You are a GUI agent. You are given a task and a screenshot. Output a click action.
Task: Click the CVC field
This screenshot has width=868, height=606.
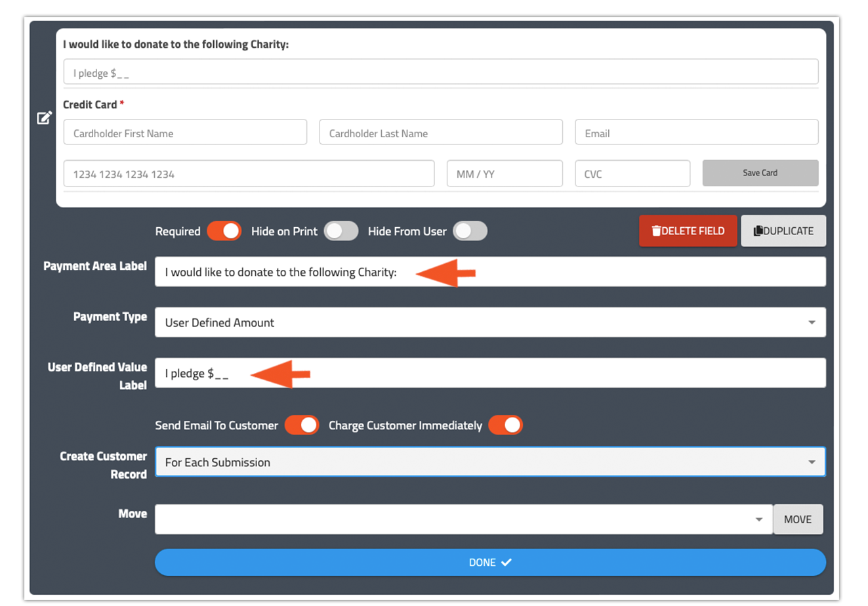pos(632,173)
